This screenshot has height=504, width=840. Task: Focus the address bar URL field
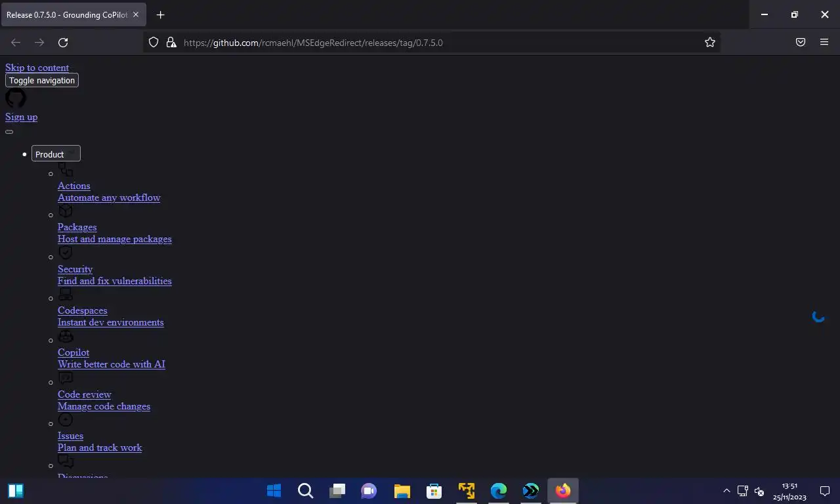pos(433,43)
